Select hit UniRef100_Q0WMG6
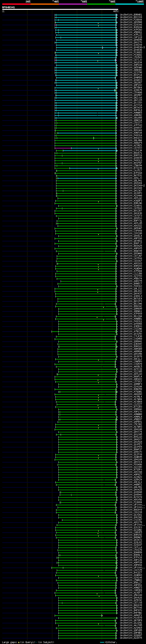Screen dimensions: 146x644 [131, 77]
